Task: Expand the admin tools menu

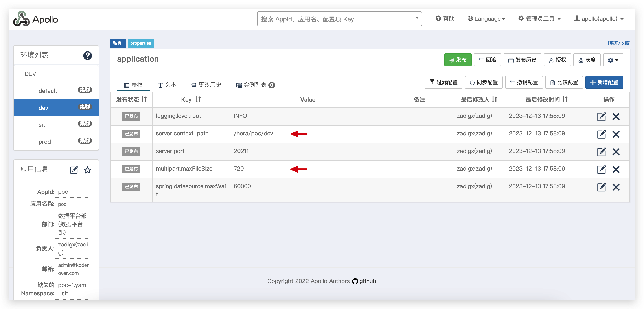Action: click(x=539, y=19)
